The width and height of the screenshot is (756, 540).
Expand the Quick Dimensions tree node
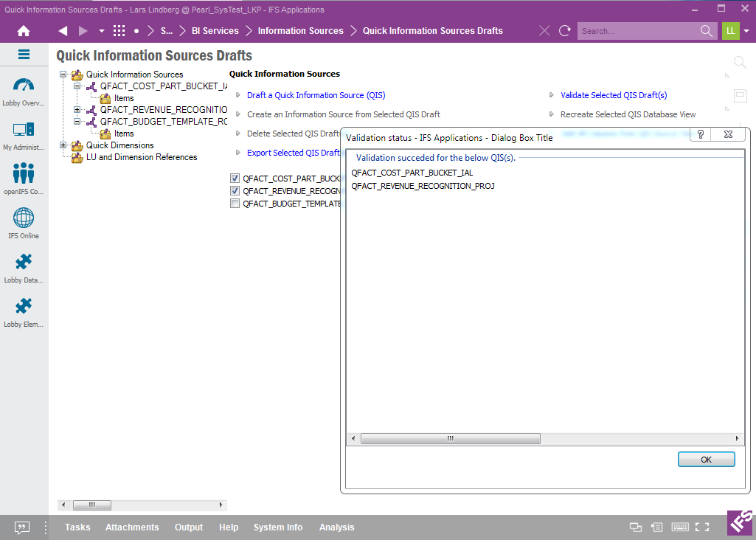pos(63,145)
